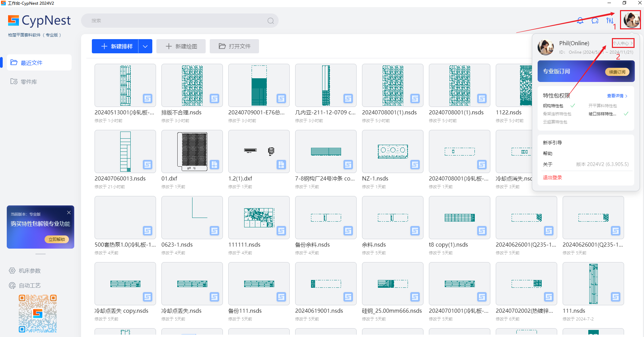Click the profile avatar inside the popup
The image size is (644, 337).
tap(546, 47)
